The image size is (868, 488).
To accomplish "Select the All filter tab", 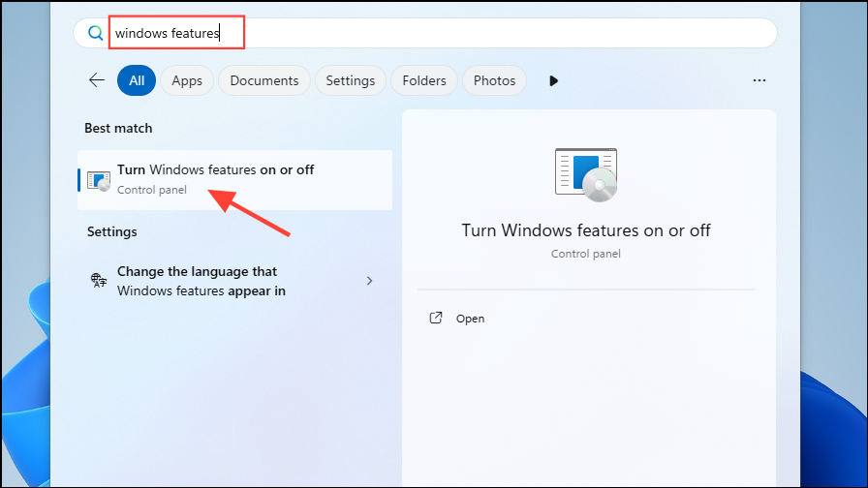I will tap(137, 80).
